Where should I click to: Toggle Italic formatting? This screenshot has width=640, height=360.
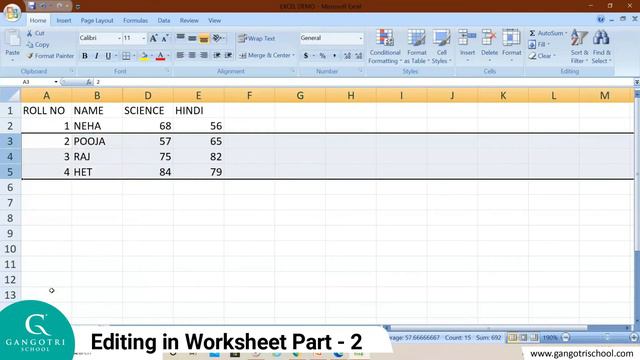pos(96,56)
